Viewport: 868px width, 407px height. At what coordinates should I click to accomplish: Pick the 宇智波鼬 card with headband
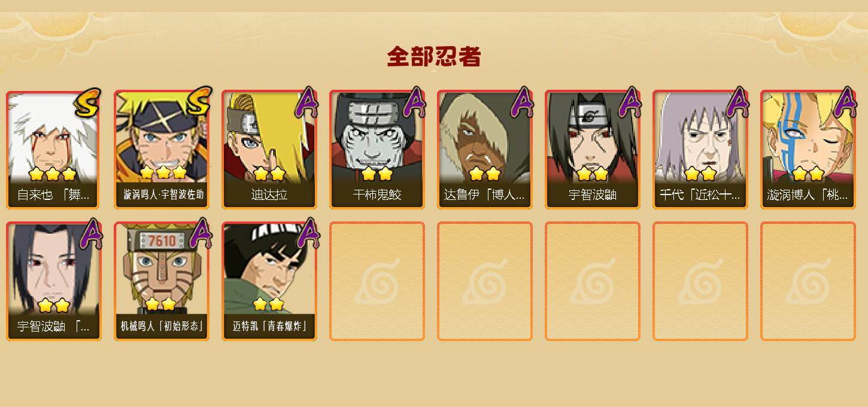(593, 150)
